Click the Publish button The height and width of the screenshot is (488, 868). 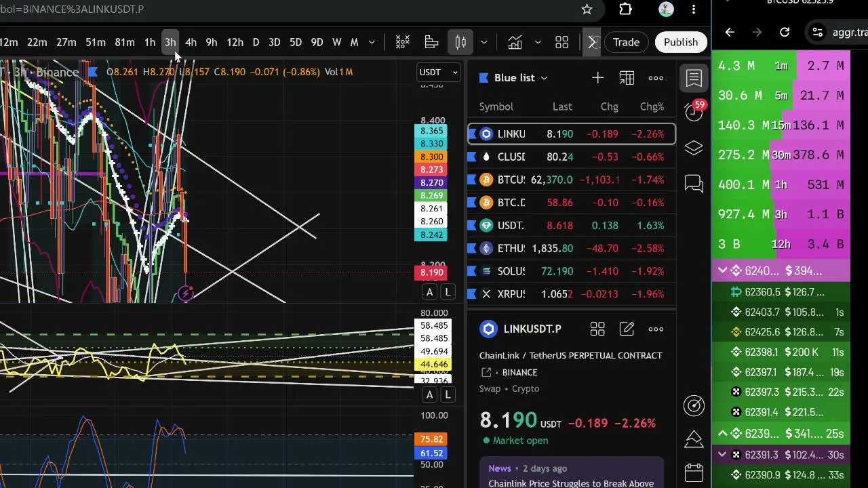pos(680,43)
